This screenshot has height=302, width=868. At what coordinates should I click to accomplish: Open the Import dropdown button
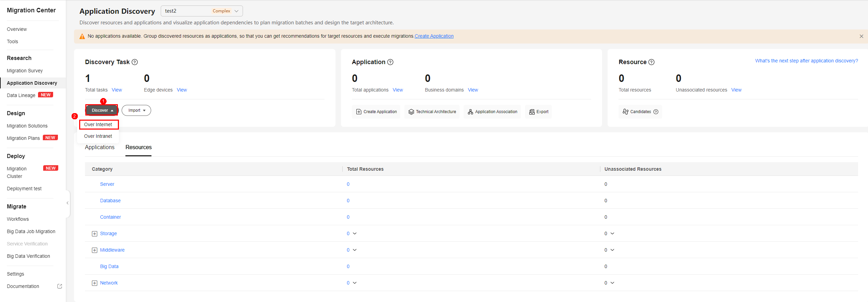click(136, 110)
